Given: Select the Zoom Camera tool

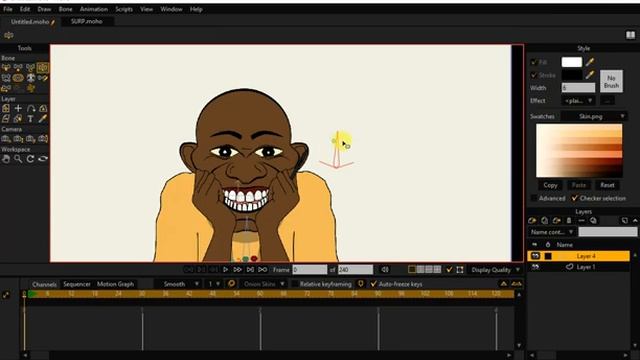Looking at the screenshot, I should [x=18, y=139].
